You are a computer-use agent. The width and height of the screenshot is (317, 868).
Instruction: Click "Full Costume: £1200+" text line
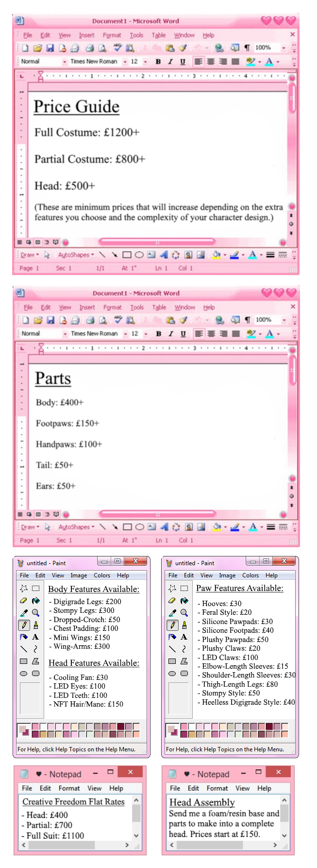pyautogui.click(x=87, y=133)
